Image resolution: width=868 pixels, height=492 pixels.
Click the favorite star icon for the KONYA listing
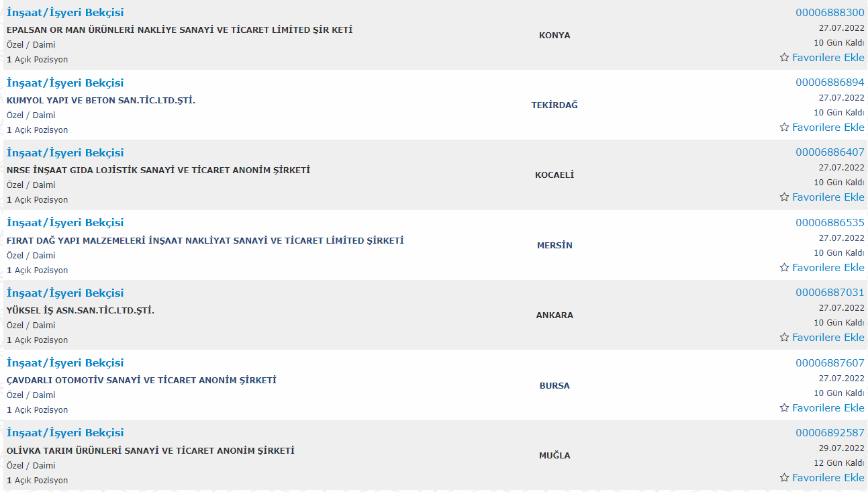pos(784,58)
